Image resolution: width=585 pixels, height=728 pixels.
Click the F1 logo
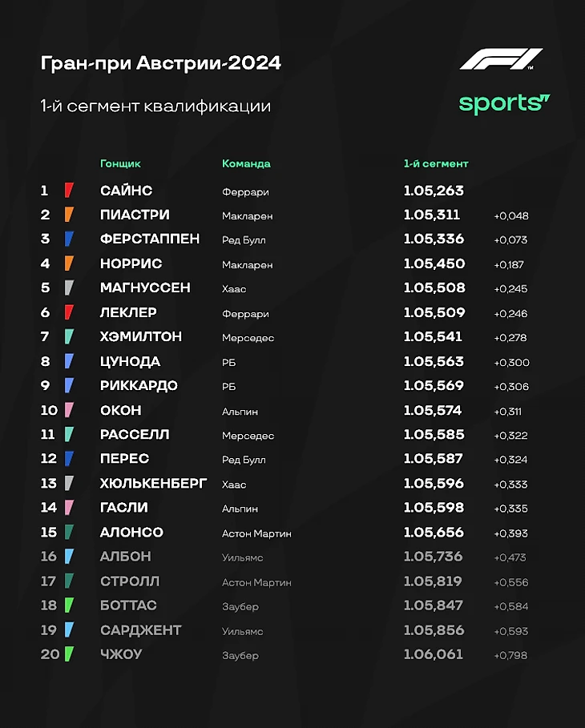(x=502, y=59)
